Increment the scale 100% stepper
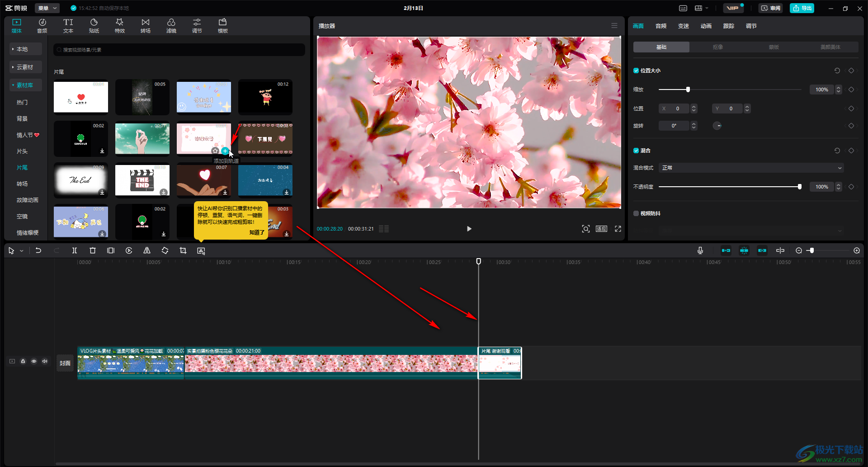Image resolution: width=868 pixels, height=467 pixels. [839, 88]
